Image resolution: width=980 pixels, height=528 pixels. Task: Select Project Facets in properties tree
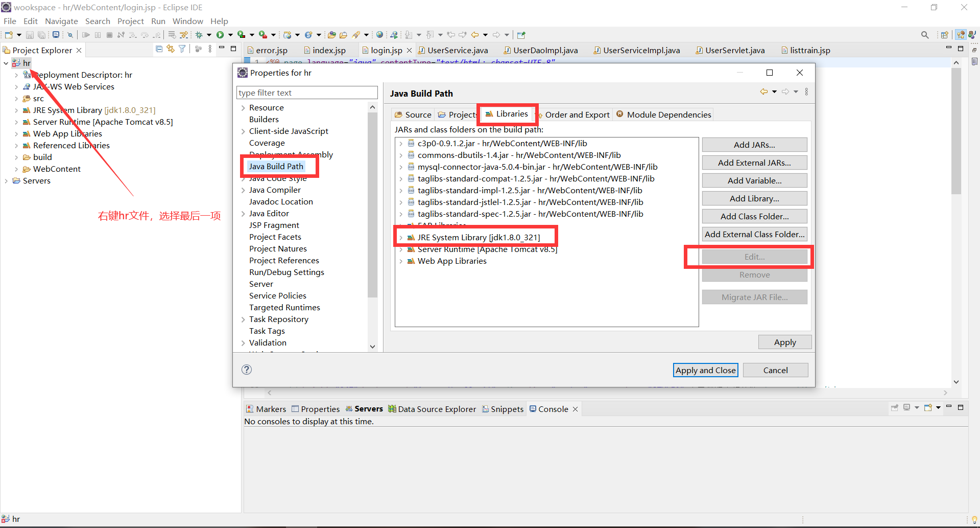click(x=275, y=237)
